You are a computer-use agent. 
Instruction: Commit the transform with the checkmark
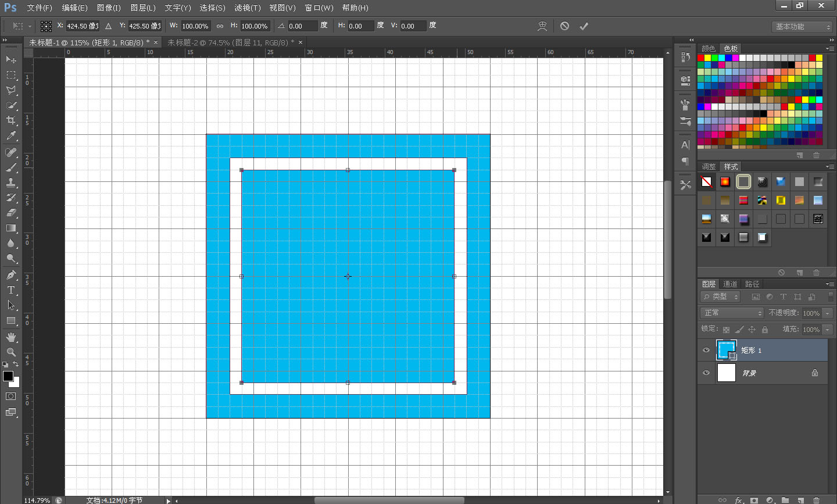pyautogui.click(x=584, y=26)
